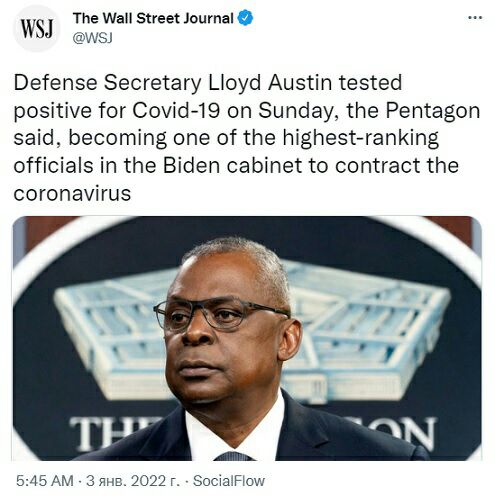The height and width of the screenshot is (496, 495).
Task: Open the attached tweet photo
Action: click(x=247, y=338)
